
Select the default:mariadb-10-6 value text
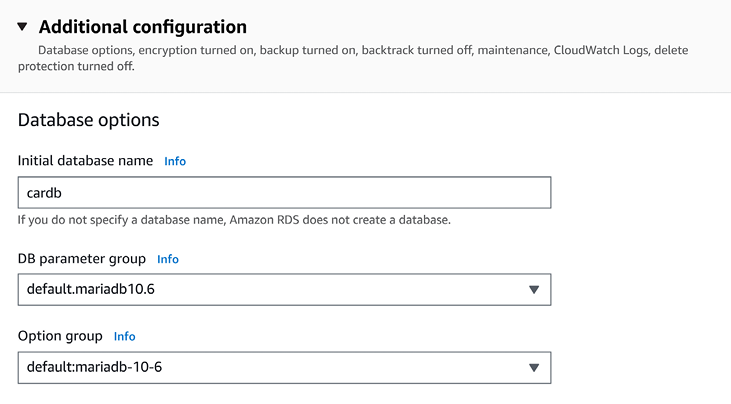94,367
